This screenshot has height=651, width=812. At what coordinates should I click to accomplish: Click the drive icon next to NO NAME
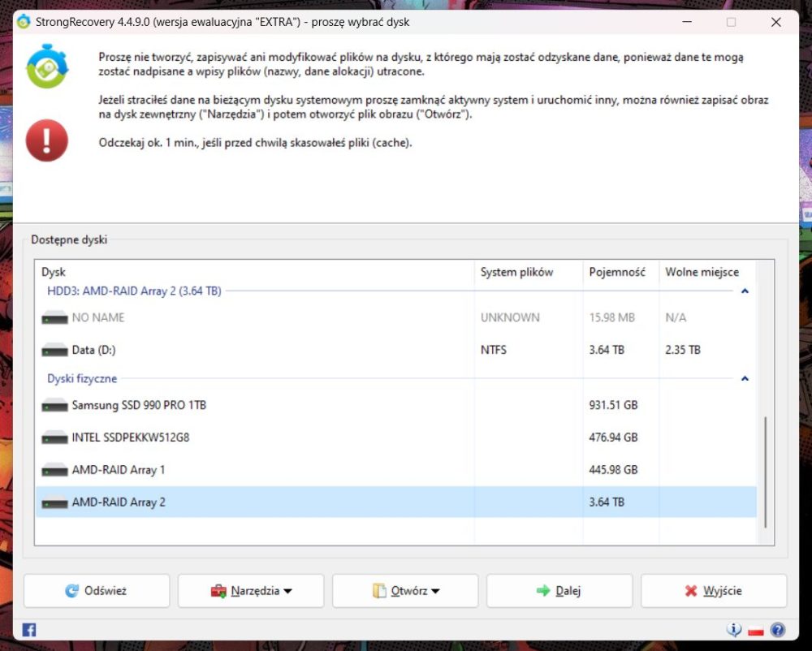point(54,317)
